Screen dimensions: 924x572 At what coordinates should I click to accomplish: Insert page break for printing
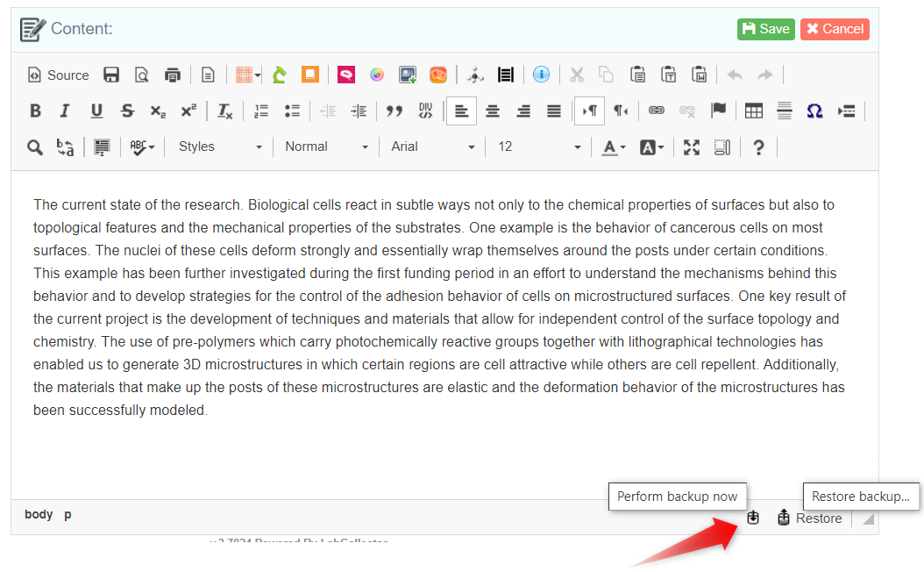846,111
